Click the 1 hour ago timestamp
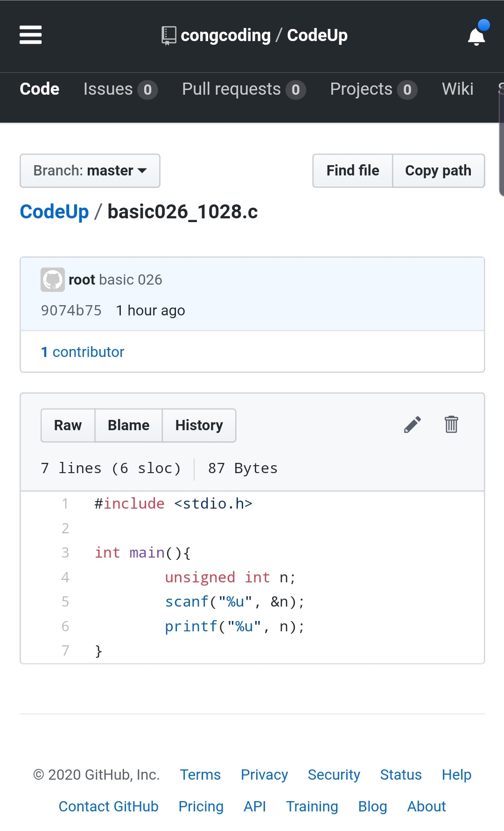Screen dimensions: 504x831 150,310
